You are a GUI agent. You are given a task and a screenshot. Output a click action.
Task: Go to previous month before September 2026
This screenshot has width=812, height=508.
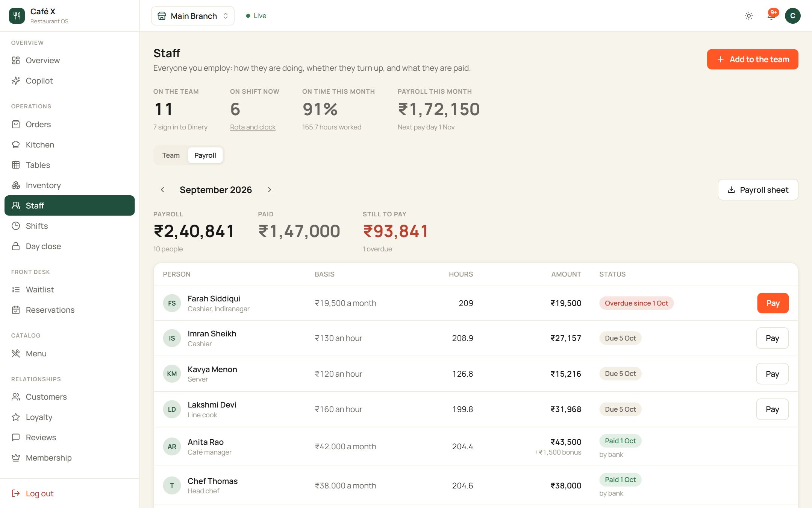click(162, 190)
